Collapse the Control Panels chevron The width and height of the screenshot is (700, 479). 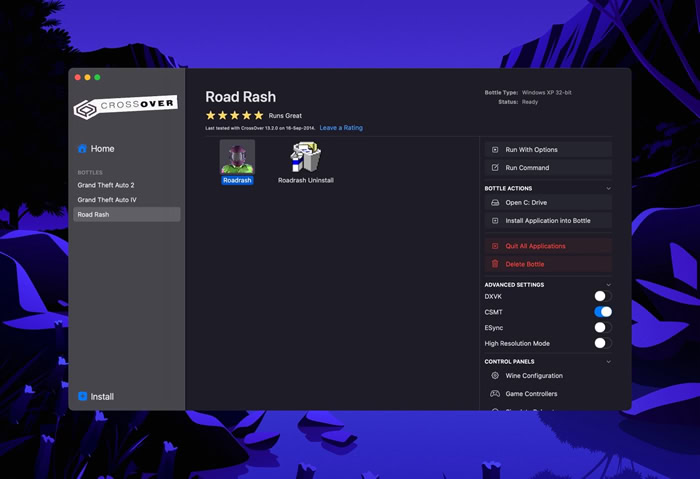(x=608, y=362)
